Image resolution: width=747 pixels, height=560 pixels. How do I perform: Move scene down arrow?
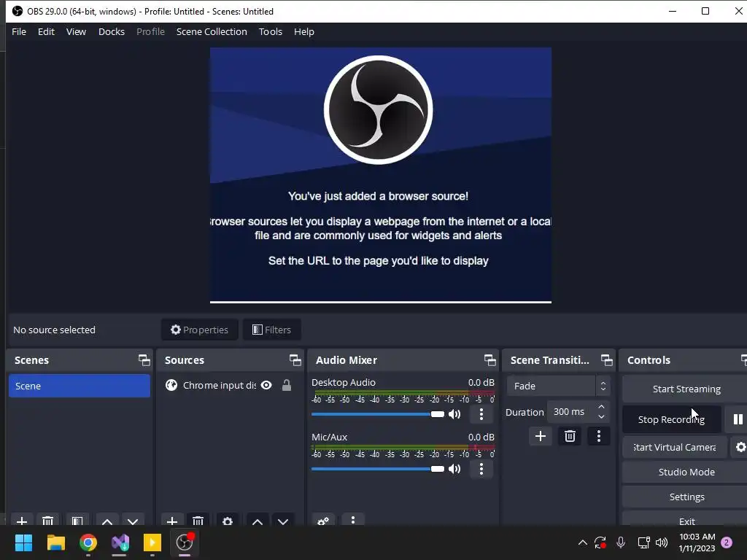point(133,521)
